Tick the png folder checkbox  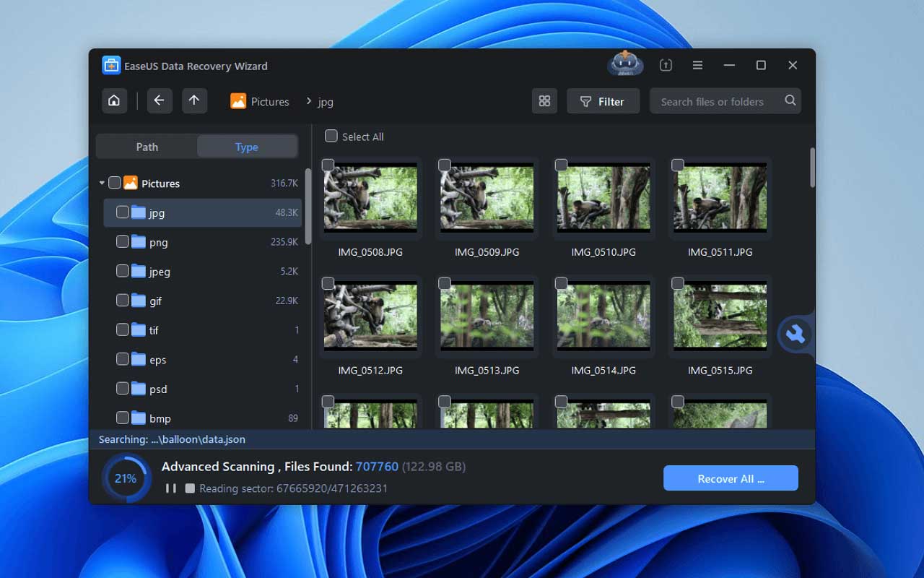[x=123, y=242]
